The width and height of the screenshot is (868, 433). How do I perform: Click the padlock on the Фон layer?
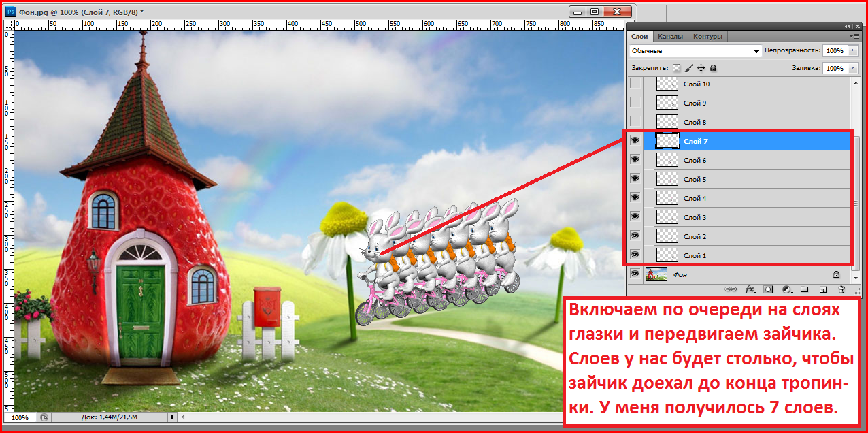pos(836,274)
